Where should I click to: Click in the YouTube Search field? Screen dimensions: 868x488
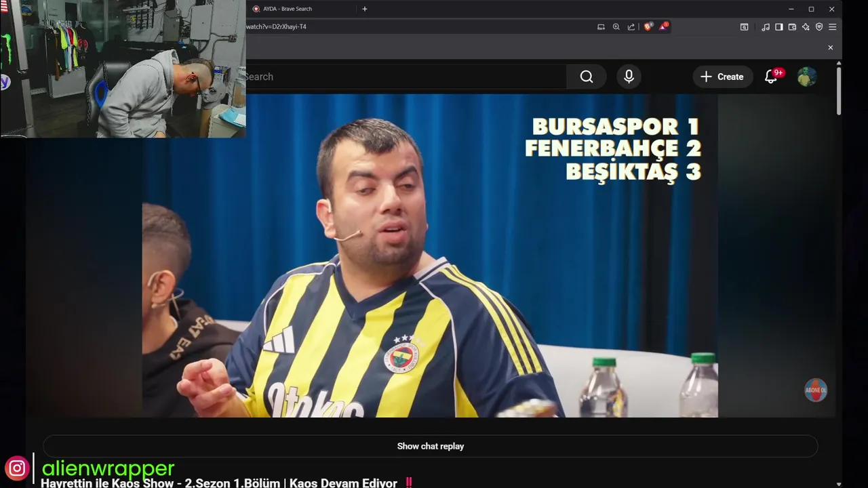(x=405, y=77)
